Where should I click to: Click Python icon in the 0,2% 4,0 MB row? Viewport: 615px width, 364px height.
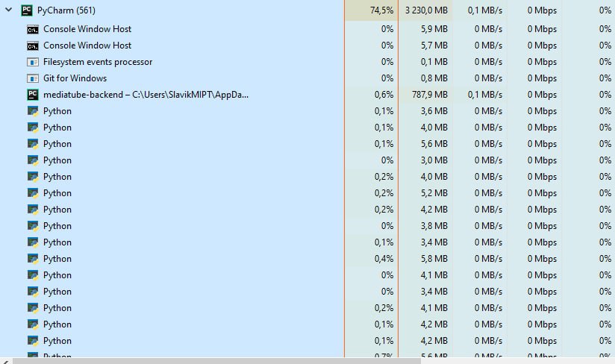point(33,177)
